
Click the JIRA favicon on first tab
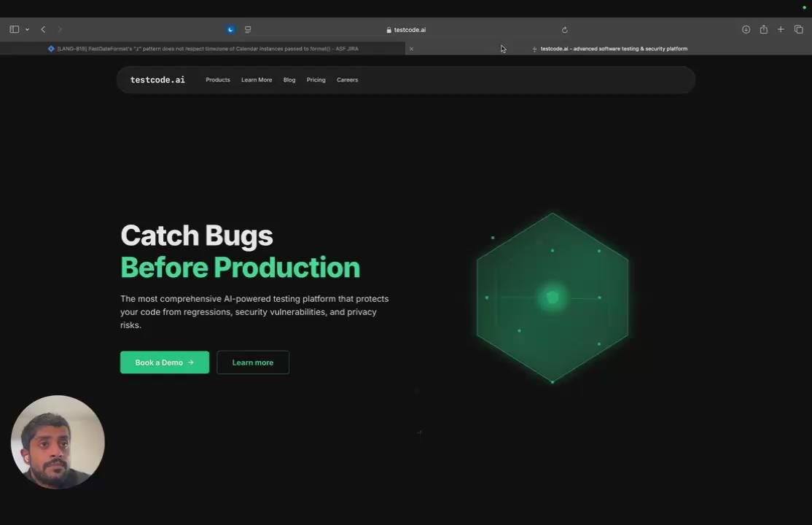51,49
